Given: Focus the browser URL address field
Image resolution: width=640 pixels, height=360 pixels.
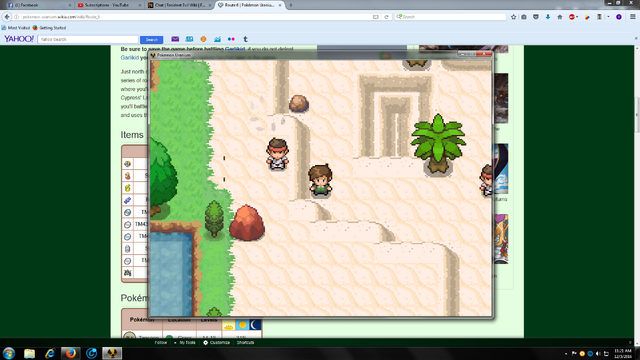Looking at the screenshot, I should (x=196, y=17).
